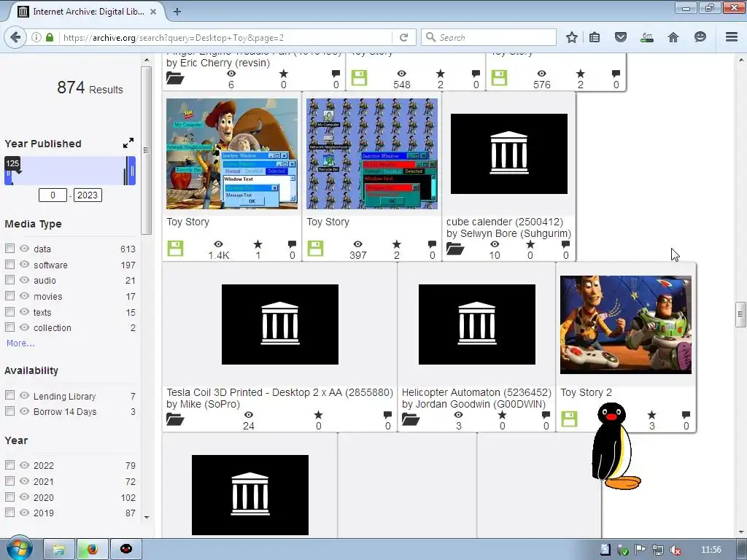Screen dimensions: 747x560
Task: Click the right handle of year range slider
Action: coord(131,171)
